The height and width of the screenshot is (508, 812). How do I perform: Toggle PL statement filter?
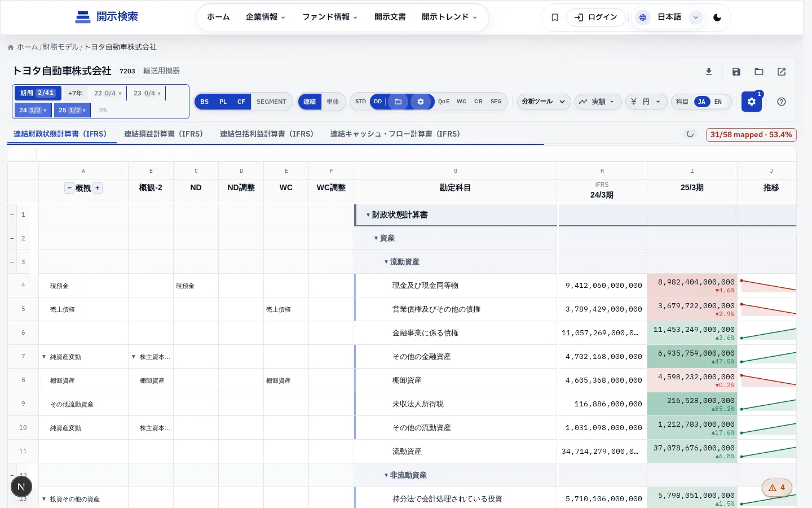[223, 102]
